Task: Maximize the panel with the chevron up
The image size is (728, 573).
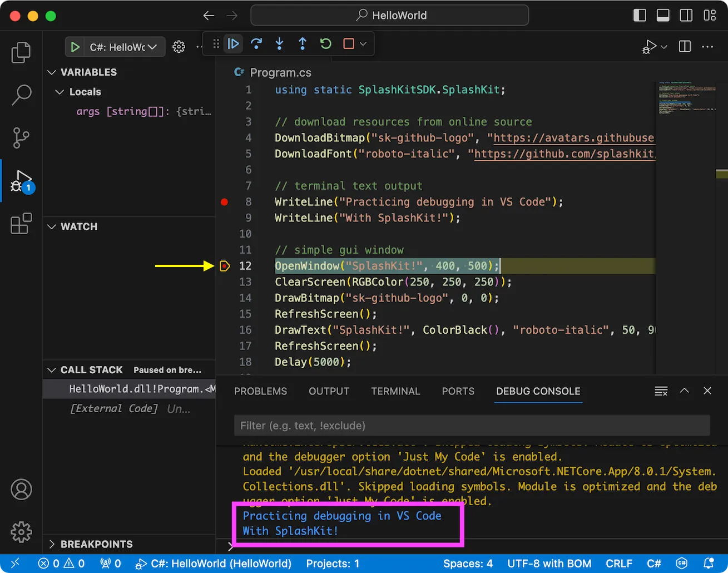Action: click(x=684, y=391)
